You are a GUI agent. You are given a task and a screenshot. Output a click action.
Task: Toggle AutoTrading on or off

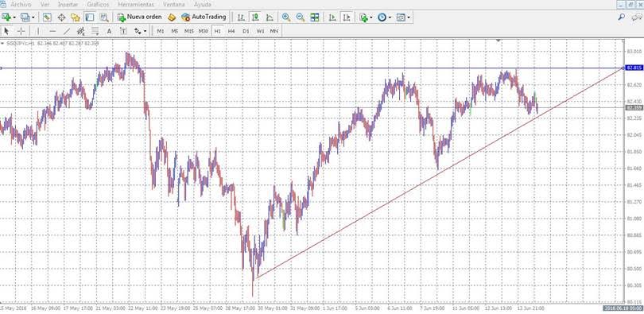[x=204, y=17]
